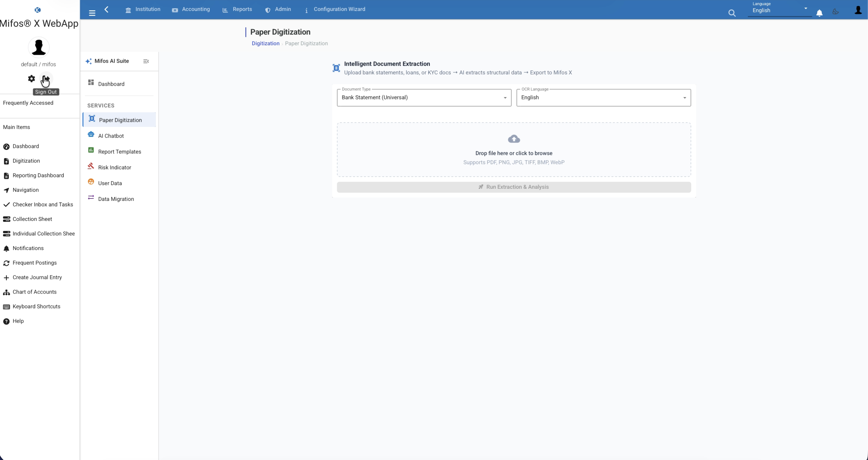Launch the Configuration Wizard
The image size is (868, 460).
click(335, 9)
